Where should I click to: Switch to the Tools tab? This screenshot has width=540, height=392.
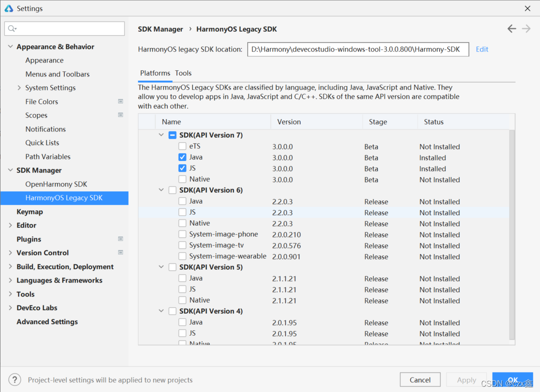(x=184, y=73)
